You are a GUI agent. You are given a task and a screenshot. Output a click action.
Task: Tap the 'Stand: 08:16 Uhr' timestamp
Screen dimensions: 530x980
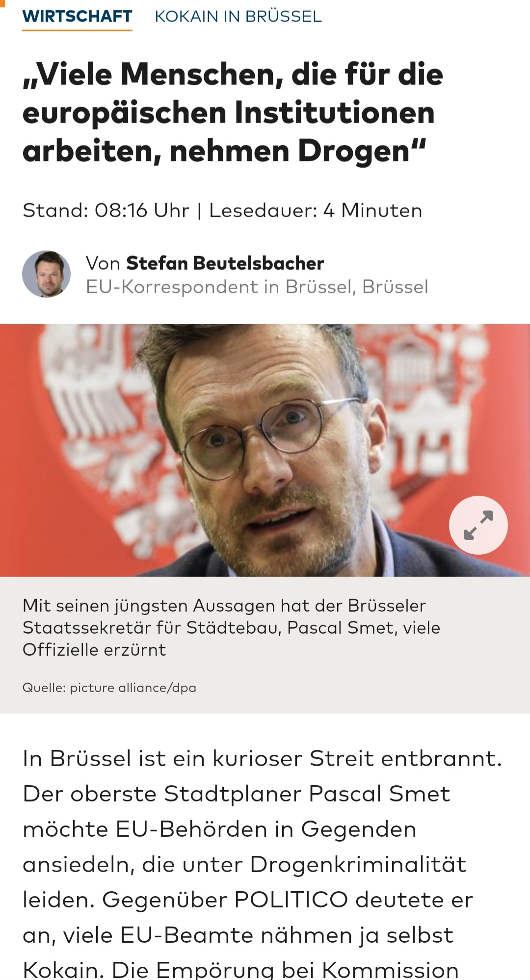(x=106, y=210)
